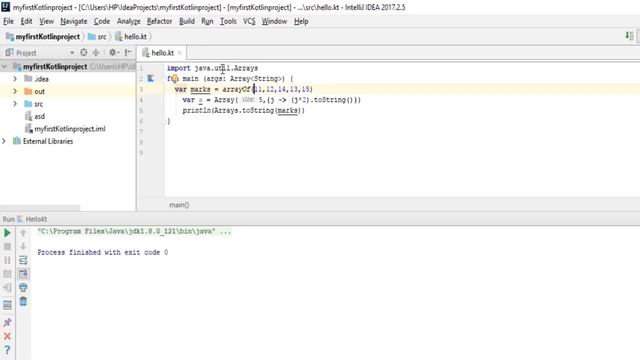
Task: Click the Kotlin run gutter icon beside main
Action: tap(151, 78)
